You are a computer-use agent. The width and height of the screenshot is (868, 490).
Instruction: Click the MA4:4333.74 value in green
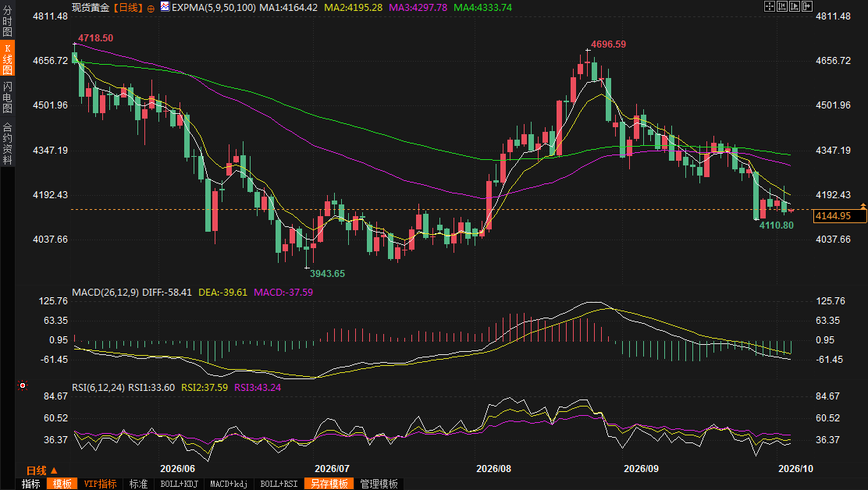click(482, 8)
